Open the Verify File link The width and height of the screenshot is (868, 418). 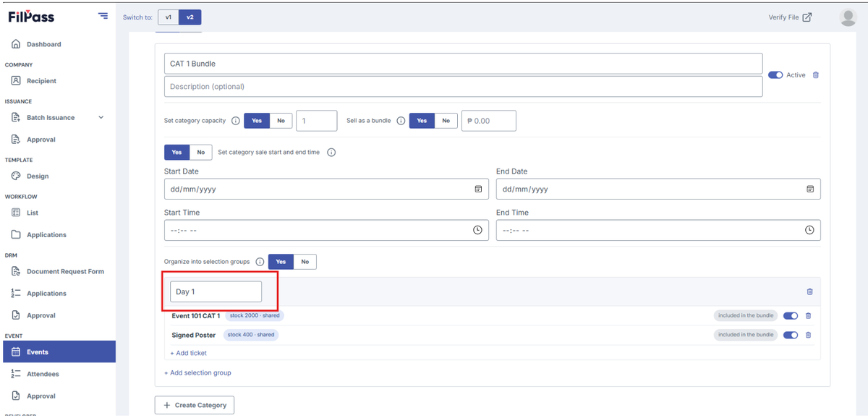(x=790, y=17)
